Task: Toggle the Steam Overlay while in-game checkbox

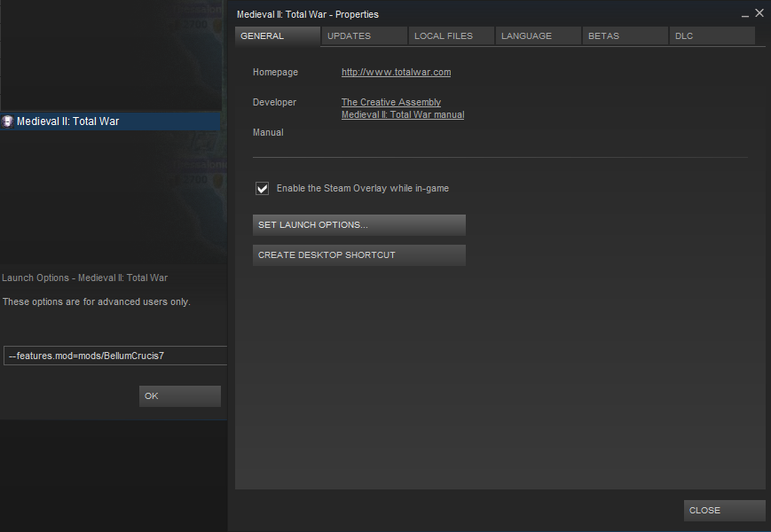Action: pyautogui.click(x=262, y=188)
